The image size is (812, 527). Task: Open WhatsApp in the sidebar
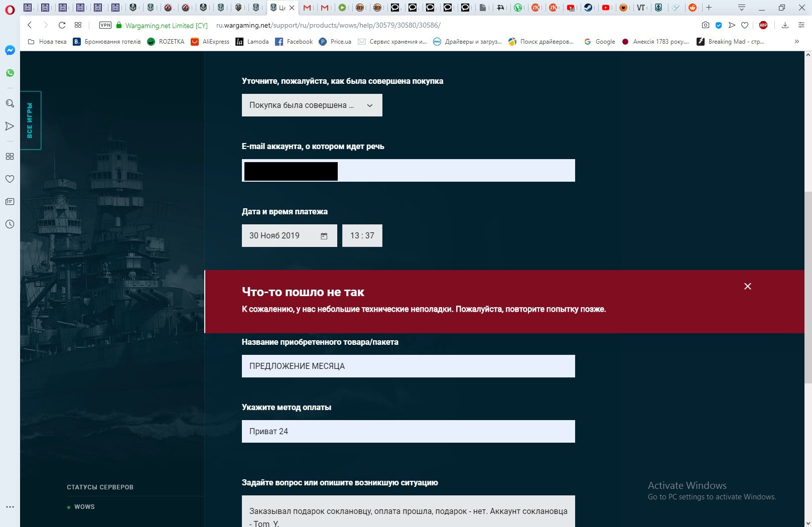(x=10, y=73)
